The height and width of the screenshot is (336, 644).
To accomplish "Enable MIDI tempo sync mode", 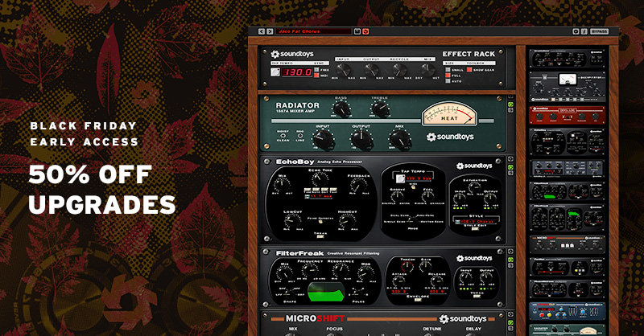I will click(316, 76).
